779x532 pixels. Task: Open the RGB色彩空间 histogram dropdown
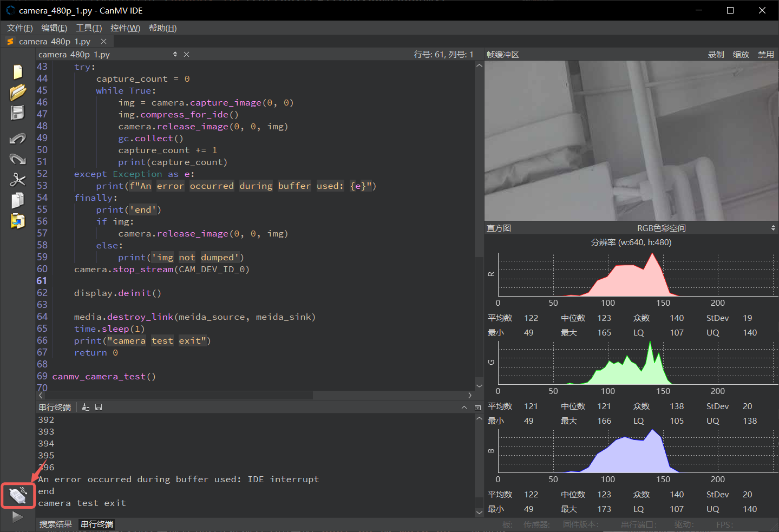pos(773,227)
